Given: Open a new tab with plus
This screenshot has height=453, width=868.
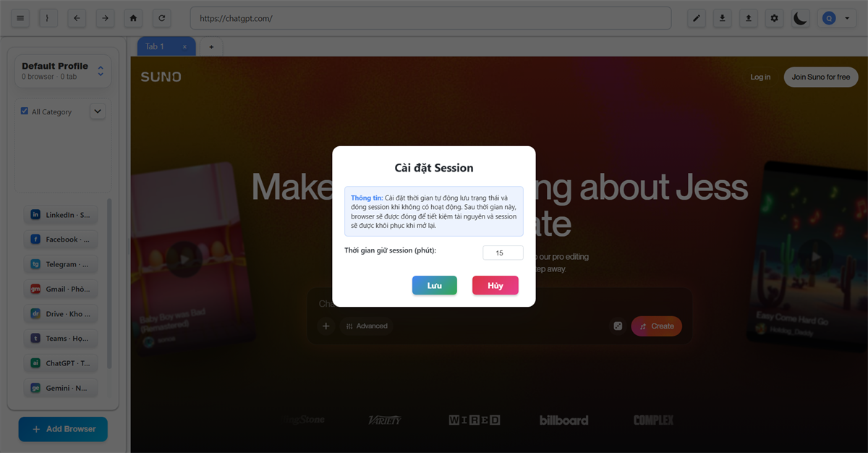Looking at the screenshot, I should [x=211, y=46].
